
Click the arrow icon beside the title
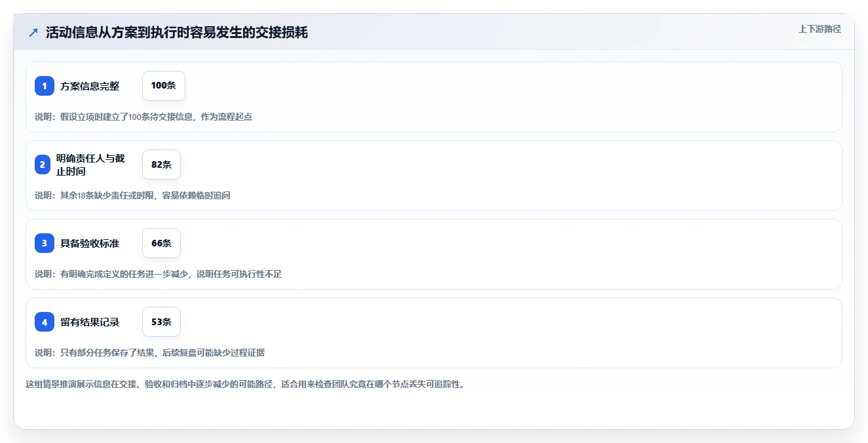33,33
